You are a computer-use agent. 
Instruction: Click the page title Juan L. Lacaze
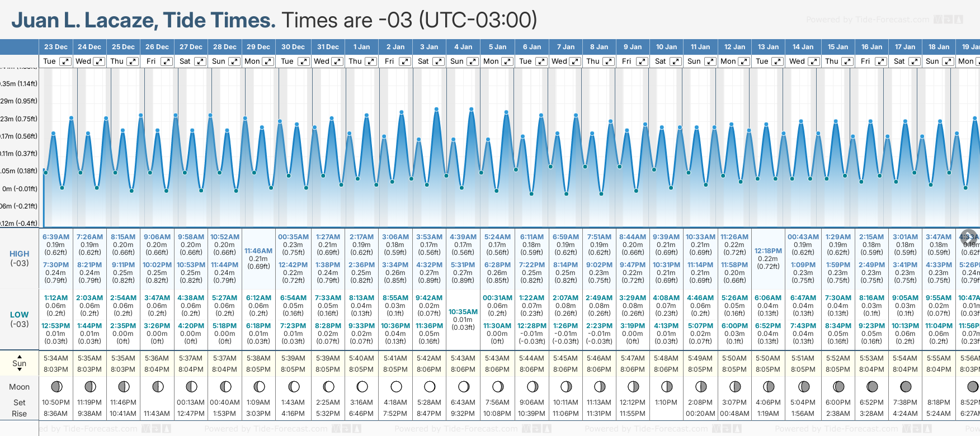[143, 20]
